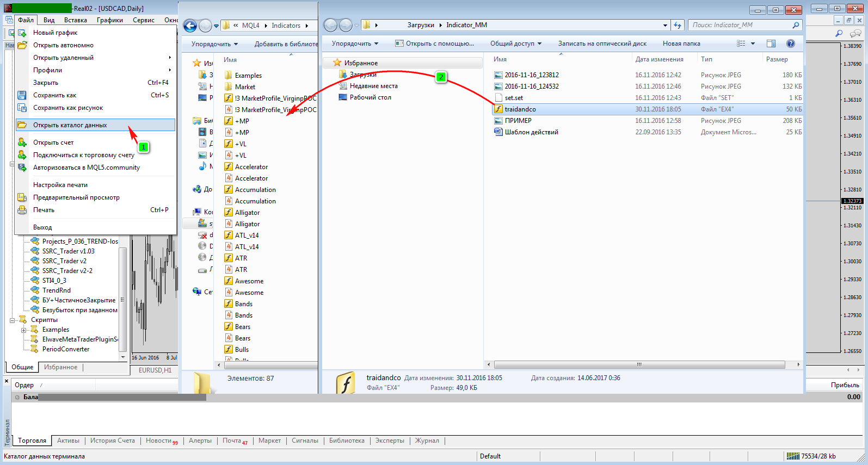The image size is (868, 465).
Task: Click the horizontal scrollbar in the Indicator_MM file list
Action: click(x=639, y=364)
